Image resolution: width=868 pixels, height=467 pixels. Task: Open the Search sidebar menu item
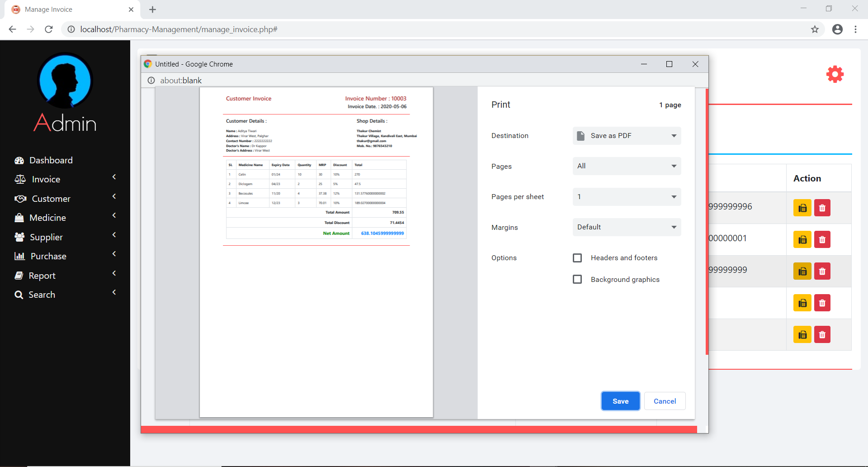(x=65, y=295)
